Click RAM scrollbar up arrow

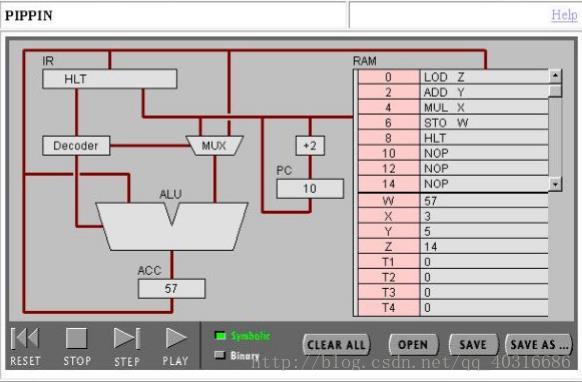click(x=555, y=76)
